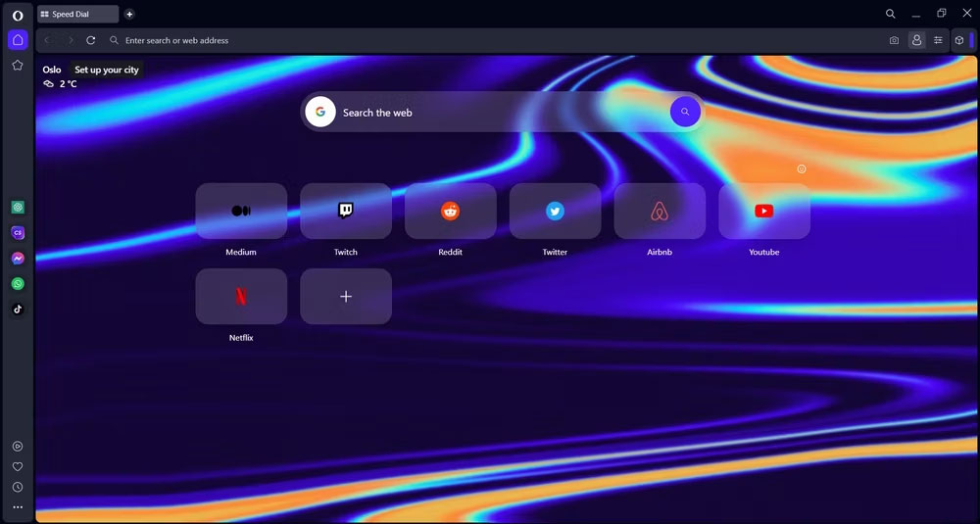Restore down the Opera window
Image resolution: width=980 pixels, height=524 pixels.
point(941,14)
